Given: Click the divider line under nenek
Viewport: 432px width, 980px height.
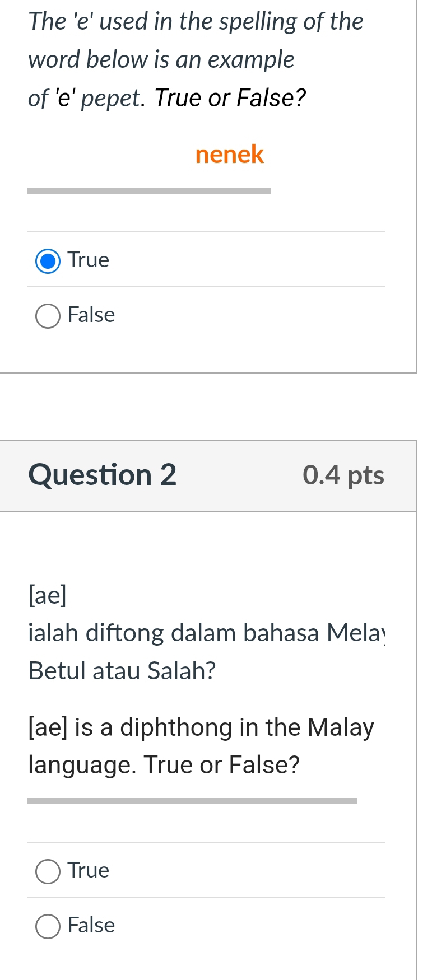Looking at the screenshot, I should [150, 190].
